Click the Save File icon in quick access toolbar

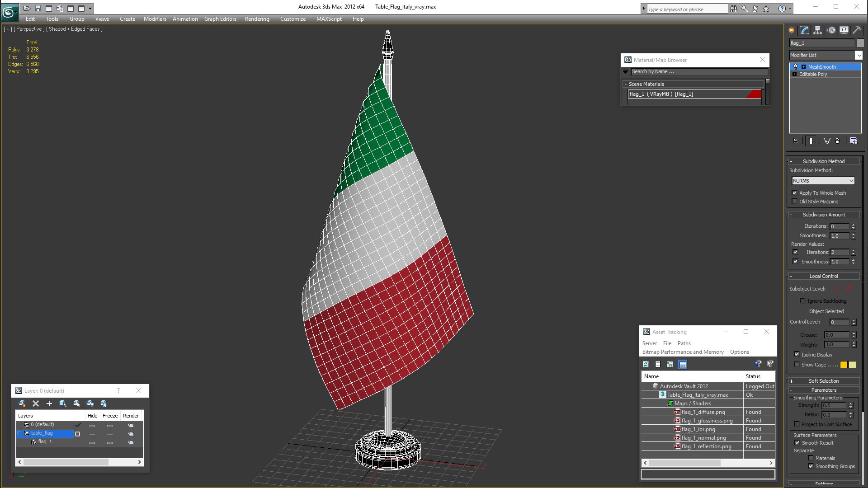tap(38, 8)
